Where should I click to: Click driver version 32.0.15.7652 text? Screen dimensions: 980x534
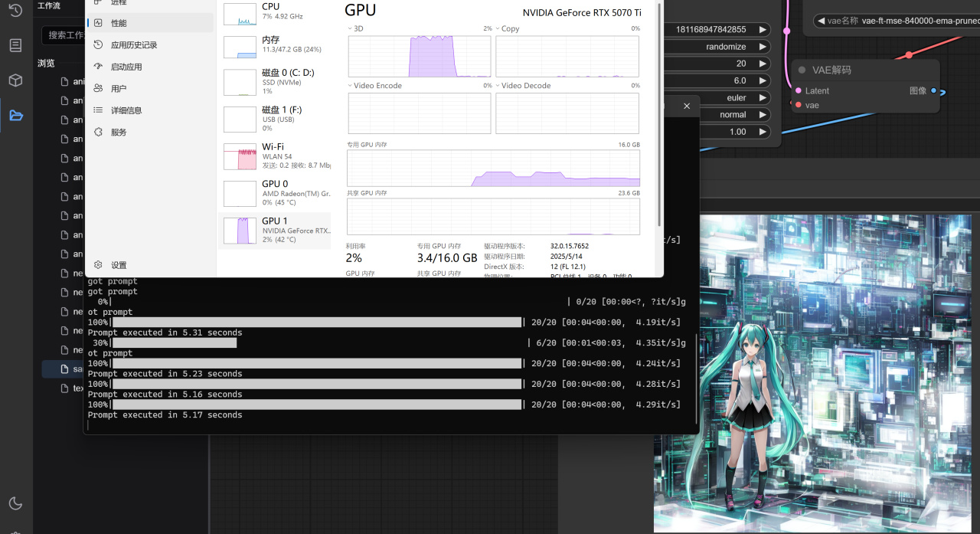click(570, 246)
